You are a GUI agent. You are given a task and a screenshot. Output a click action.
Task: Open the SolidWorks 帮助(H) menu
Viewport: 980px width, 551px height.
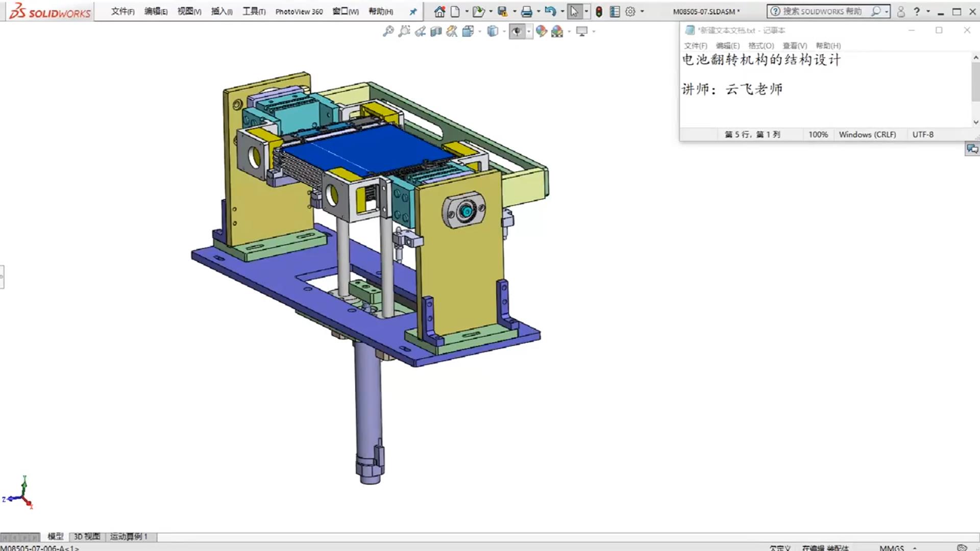click(x=381, y=11)
